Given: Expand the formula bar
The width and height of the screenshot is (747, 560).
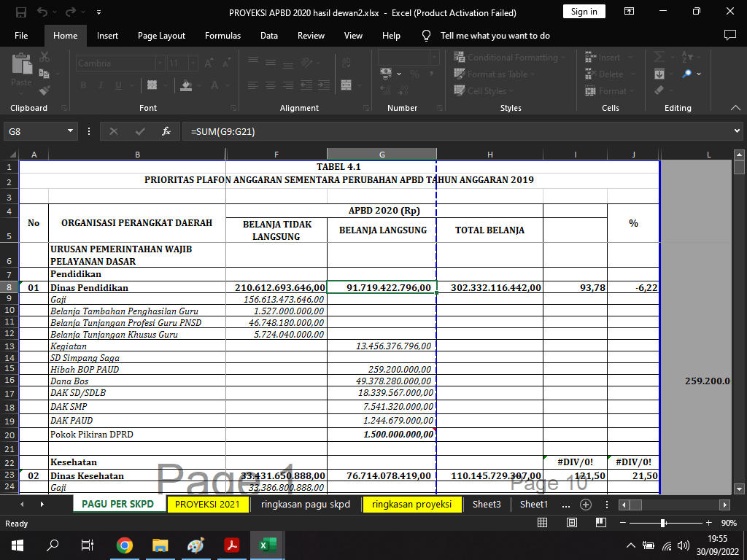Looking at the screenshot, I should (x=737, y=131).
